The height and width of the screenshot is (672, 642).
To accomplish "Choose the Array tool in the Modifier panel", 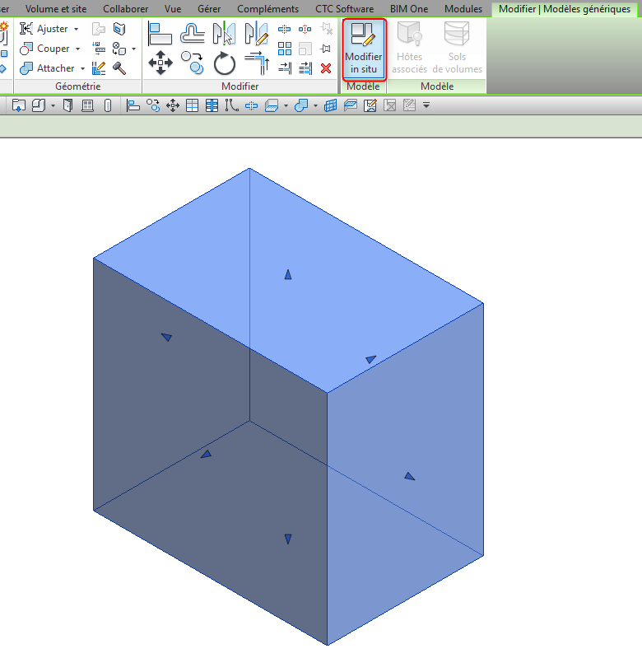I will point(285,49).
